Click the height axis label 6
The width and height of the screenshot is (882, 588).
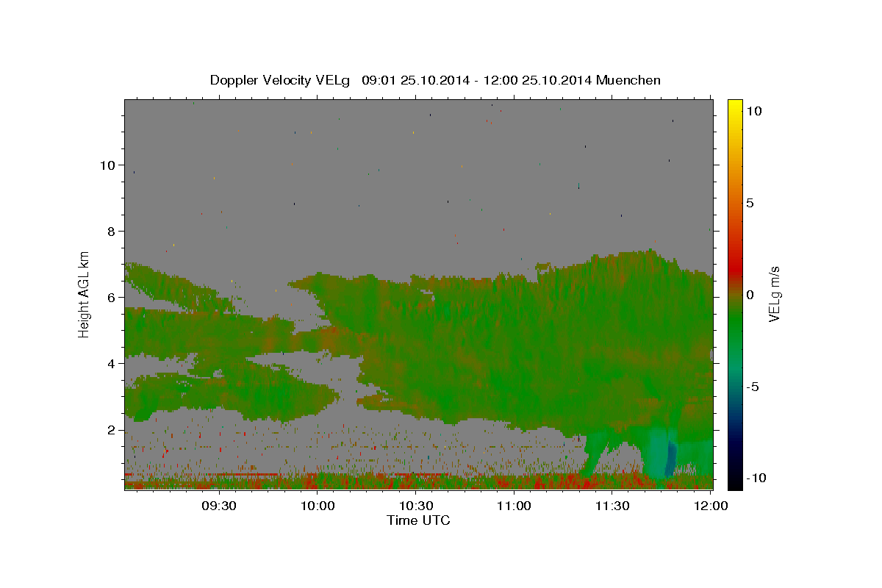[111, 297]
